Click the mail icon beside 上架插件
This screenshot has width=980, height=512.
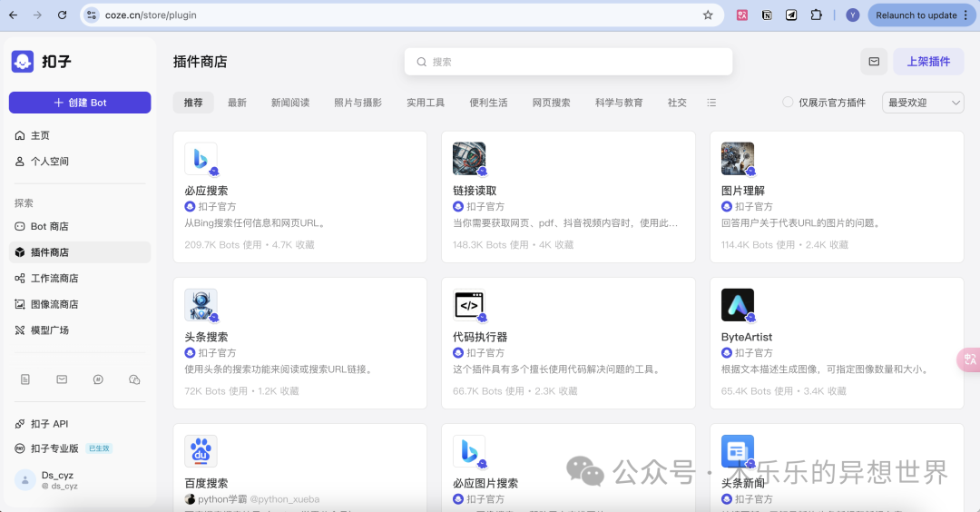click(874, 62)
